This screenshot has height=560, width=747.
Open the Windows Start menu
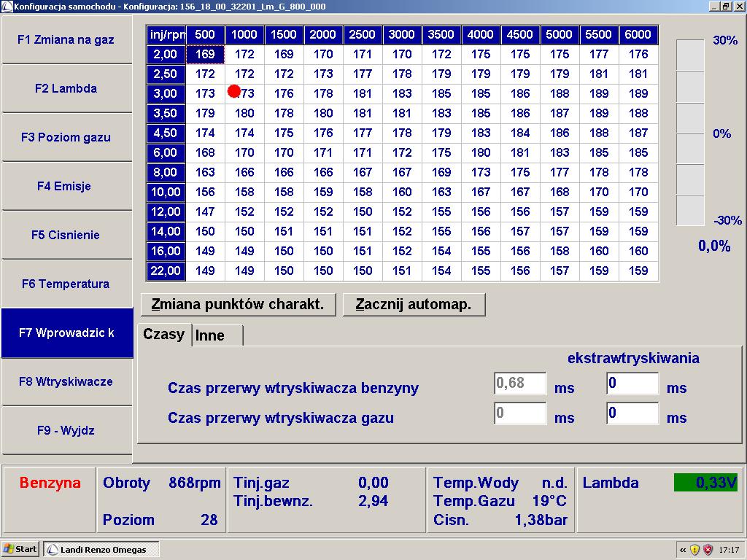click(x=20, y=549)
